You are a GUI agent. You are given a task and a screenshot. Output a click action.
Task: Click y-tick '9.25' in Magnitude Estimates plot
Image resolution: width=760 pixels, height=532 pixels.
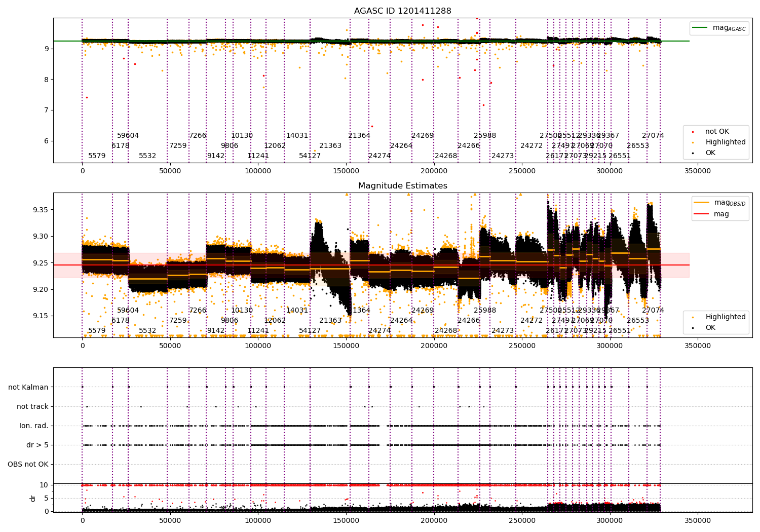[41, 263]
